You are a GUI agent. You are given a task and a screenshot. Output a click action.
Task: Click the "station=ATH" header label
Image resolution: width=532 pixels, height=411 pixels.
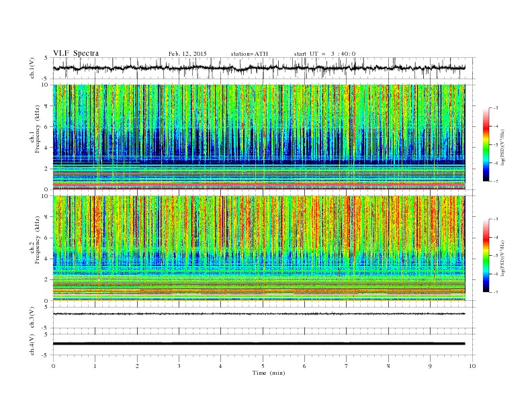click(249, 54)
